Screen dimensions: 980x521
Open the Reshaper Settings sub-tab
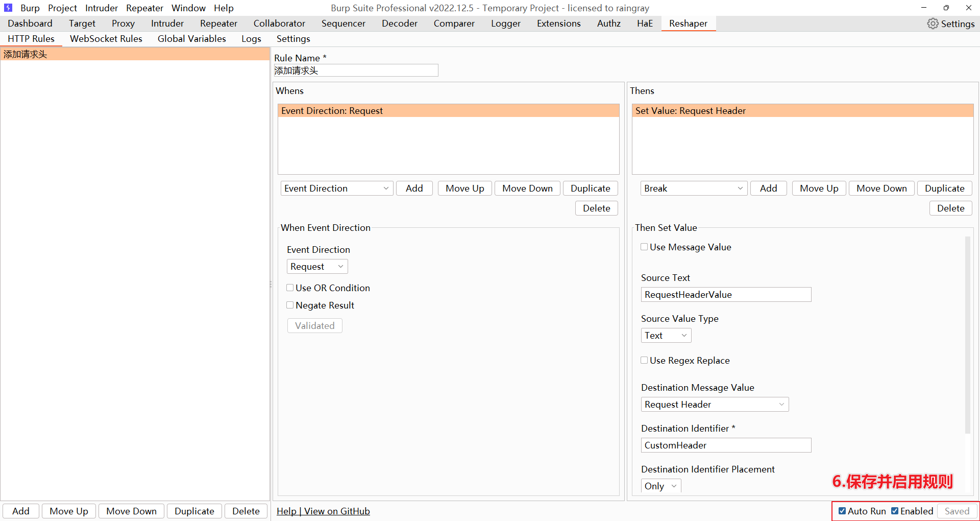tap(293, 39)
